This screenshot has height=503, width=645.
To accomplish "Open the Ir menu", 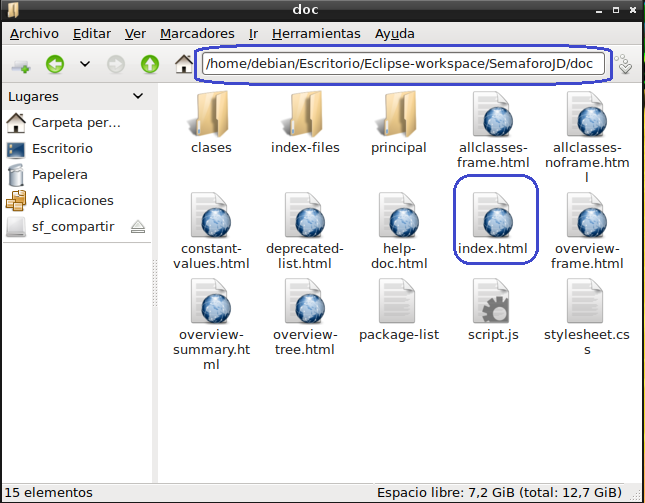I will [253, 34].
